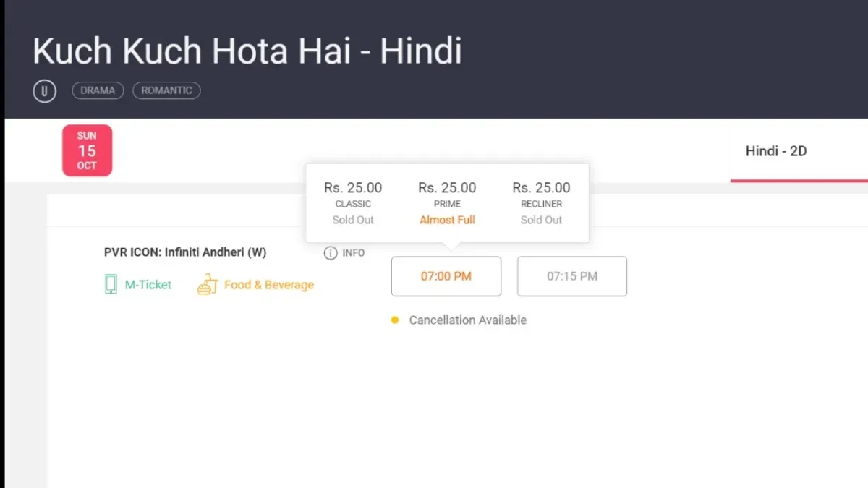The height and width of the screenshot is (488, 868).
Task: Click the INFO text link
Action: [x=354, y=253]
